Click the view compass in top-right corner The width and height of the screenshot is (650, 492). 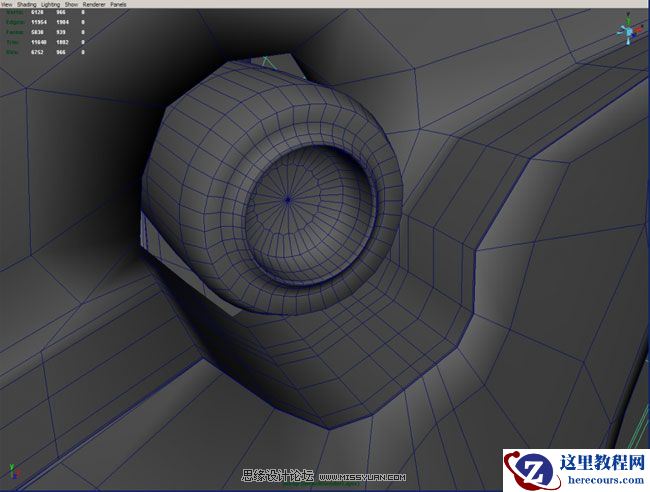point(628,32)
